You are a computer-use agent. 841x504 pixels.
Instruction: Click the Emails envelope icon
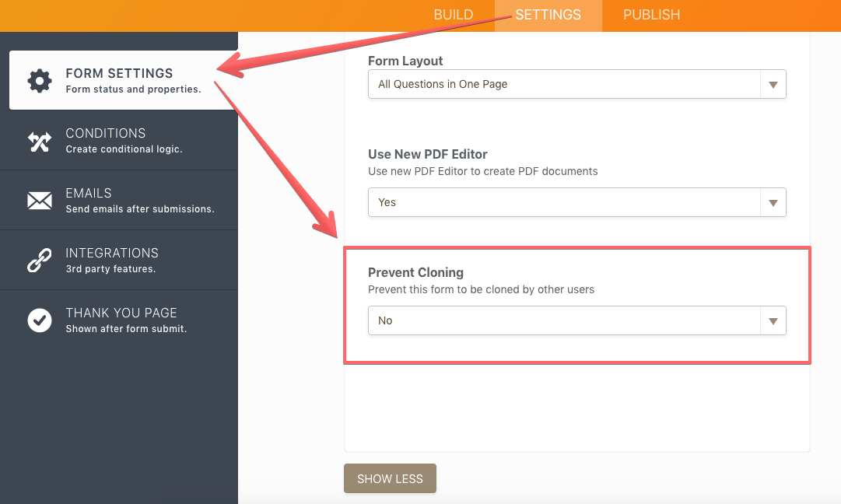coord(39,201)
